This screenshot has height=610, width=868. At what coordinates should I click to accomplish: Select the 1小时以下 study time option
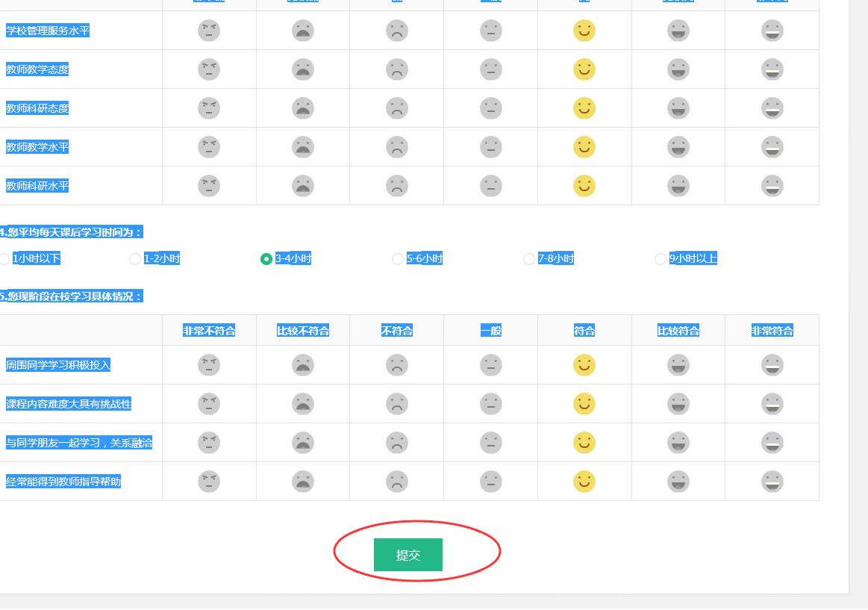click(x=4, y=259)
